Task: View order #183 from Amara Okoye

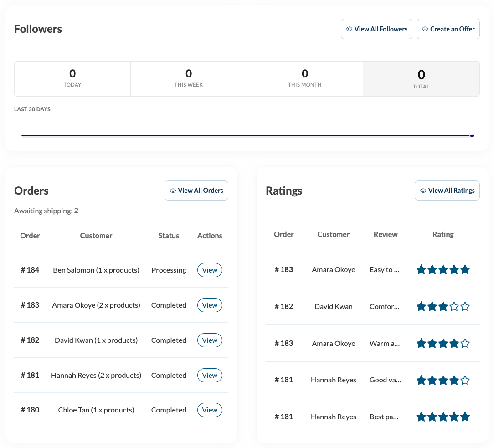Action: [210, 305]
